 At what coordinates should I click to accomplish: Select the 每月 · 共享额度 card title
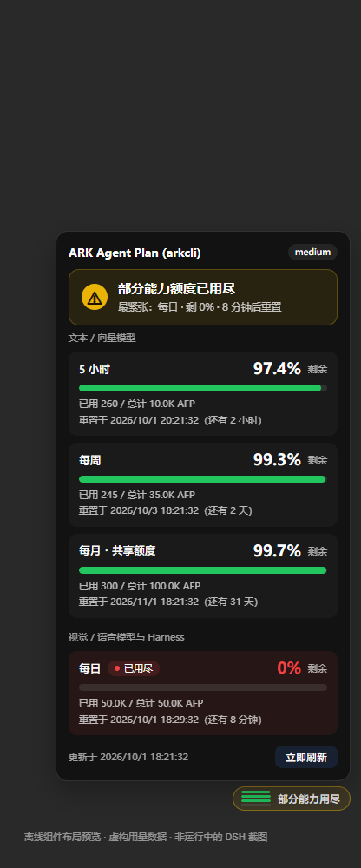click(x=117, y=551)
